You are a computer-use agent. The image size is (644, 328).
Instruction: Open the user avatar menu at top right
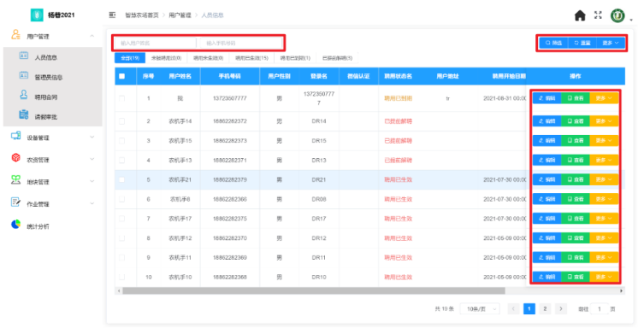[617, 15]
